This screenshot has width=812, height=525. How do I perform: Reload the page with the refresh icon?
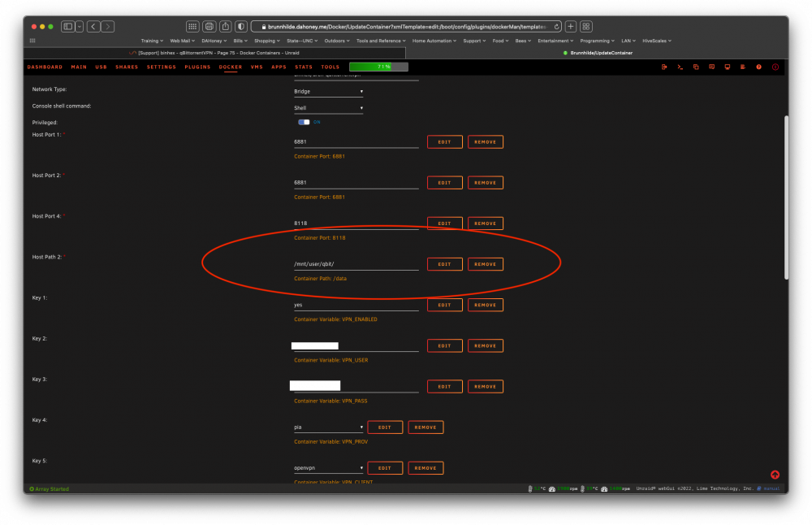point(556,27)
